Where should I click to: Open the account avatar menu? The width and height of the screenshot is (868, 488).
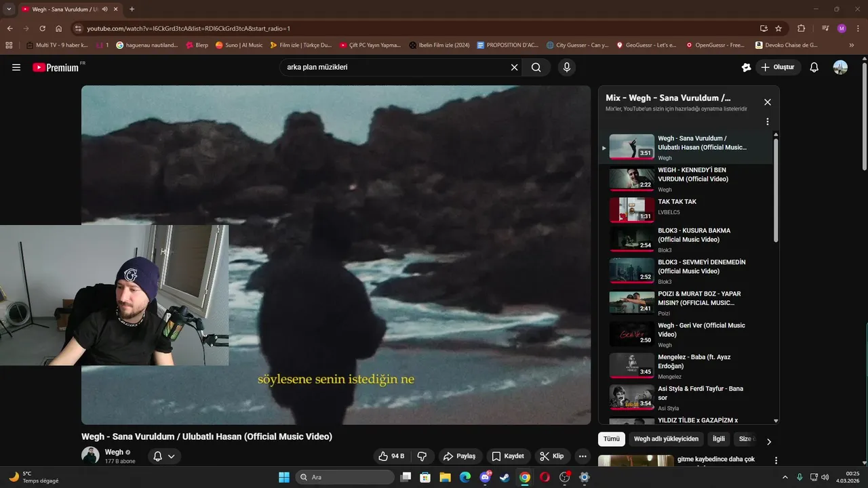(840, 67)
